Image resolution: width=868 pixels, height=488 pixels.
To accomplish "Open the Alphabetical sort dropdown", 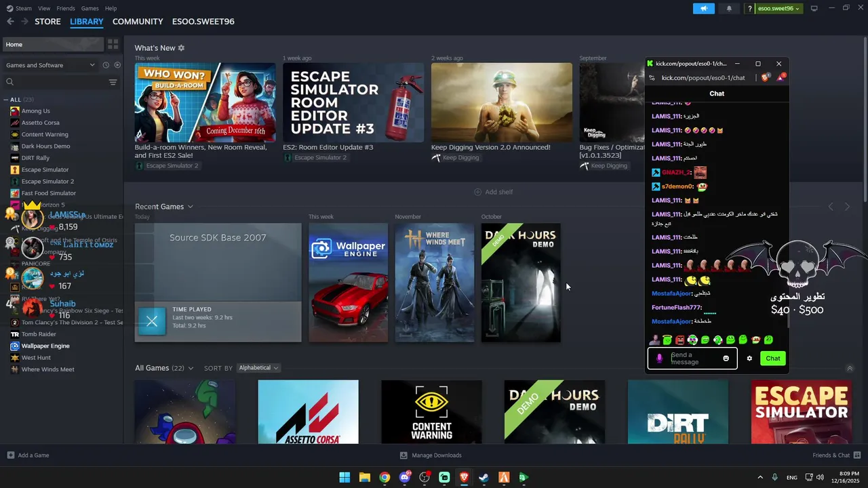I will click(x=258, y=368).
